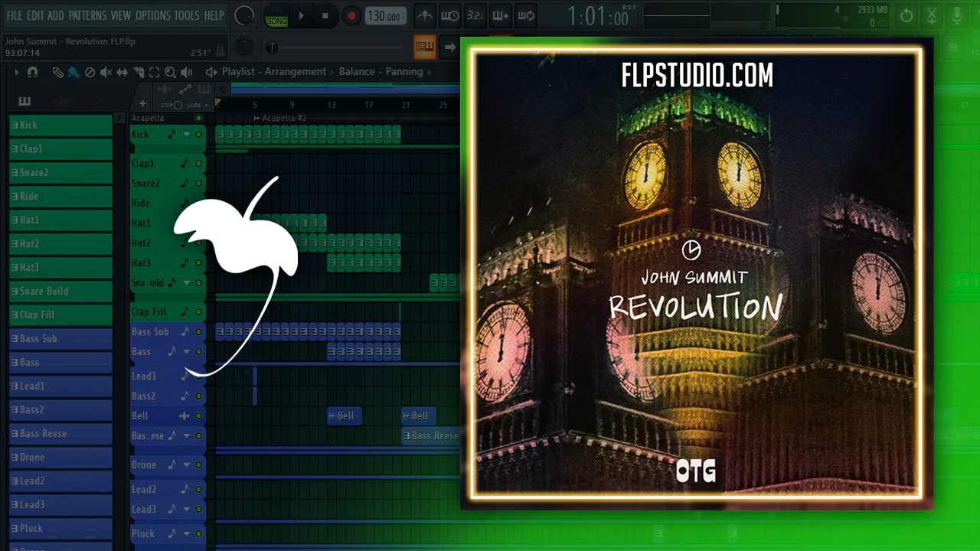The height and width of the screenshot is (551, 980).
Task: Choose the Select tool
Action: pos(154,72)
